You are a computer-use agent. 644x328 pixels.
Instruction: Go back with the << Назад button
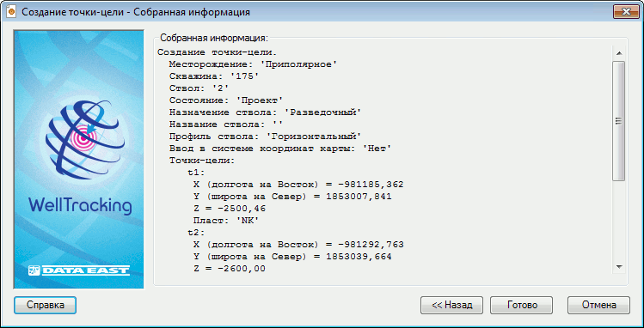(x=451, y=305)
